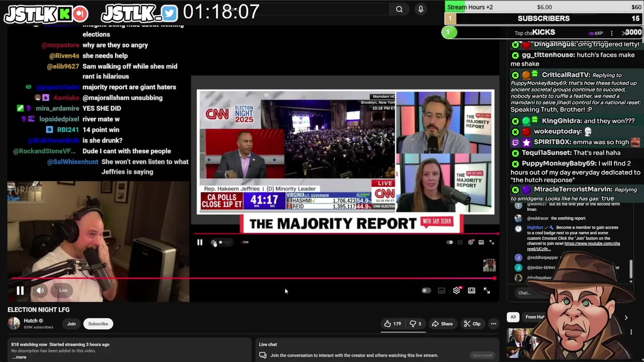Create a Clip of the stream
644x362 pixels.
(x=472, y=324)
